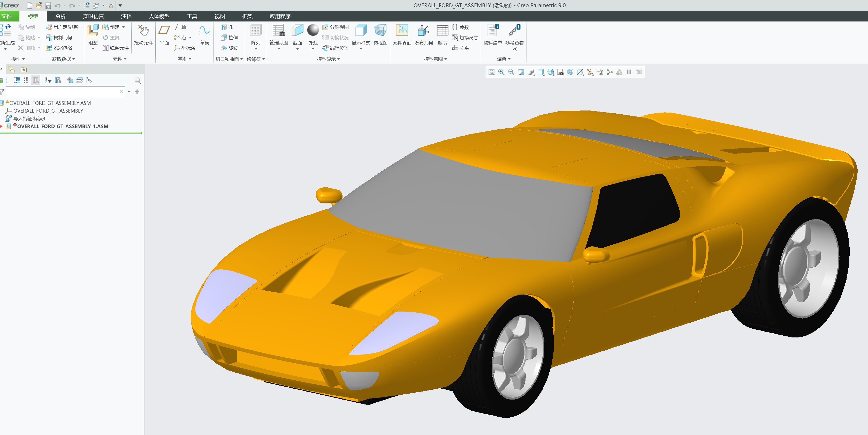Click the 发布几何 (Publish Geometry) icon
This screenshot has width=868, height=435.
tap(424, 30)
